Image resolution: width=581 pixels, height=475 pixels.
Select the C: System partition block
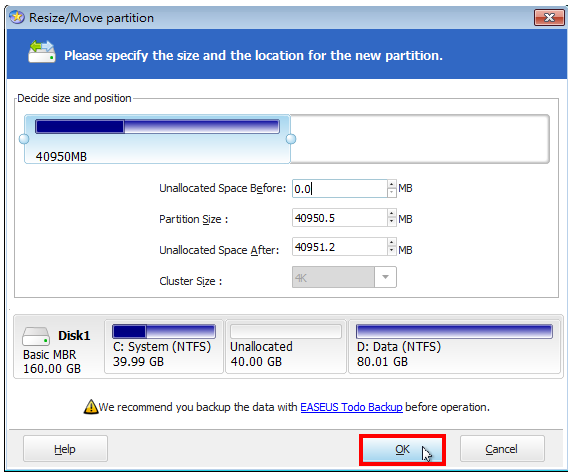(x=164, y=347)
